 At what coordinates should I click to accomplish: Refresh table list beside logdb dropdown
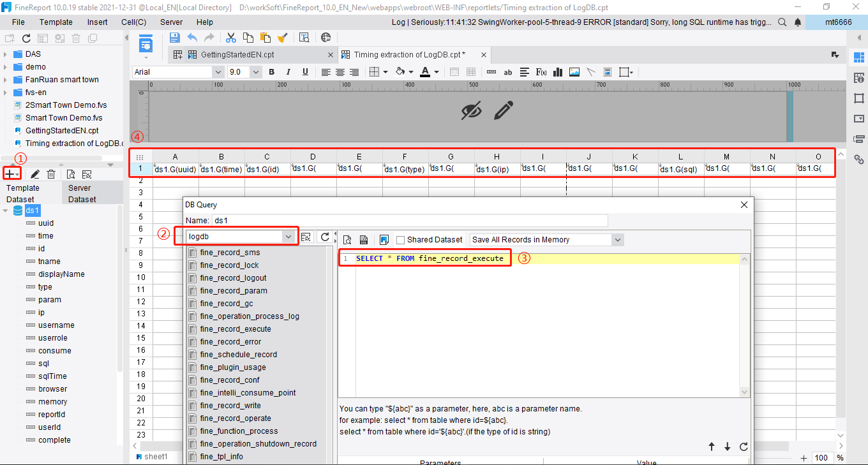click(x=325, y=237)
